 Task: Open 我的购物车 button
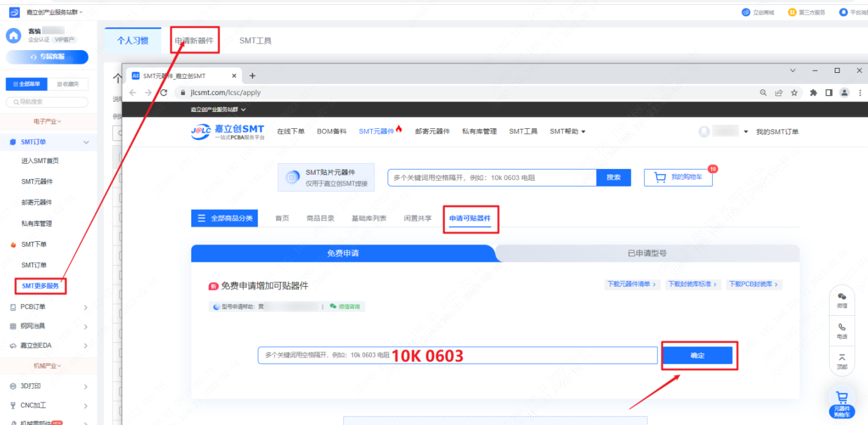coord(678,177)
